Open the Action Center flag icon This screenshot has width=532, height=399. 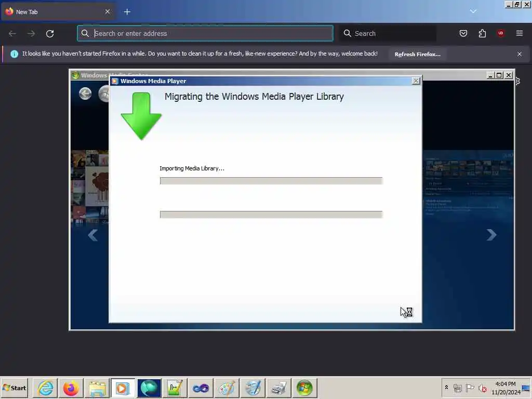point(470,388)
